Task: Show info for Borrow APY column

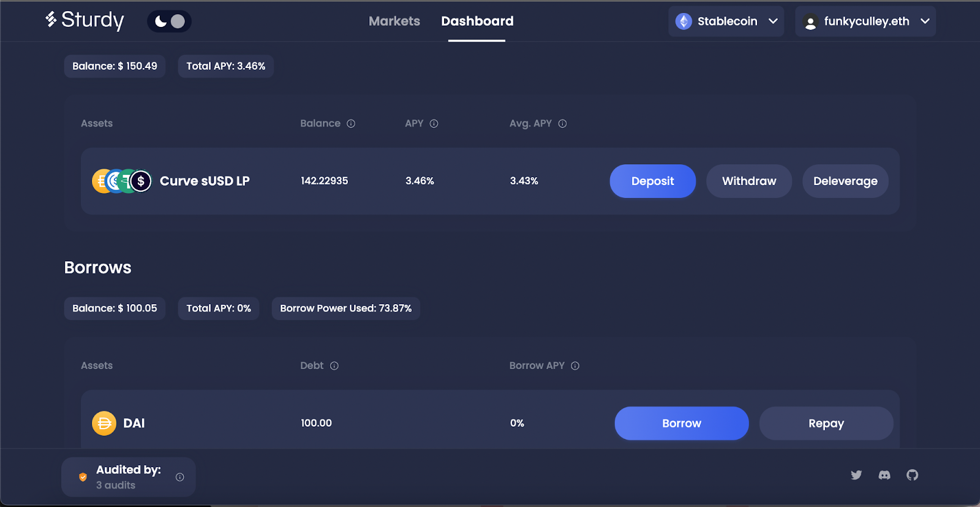Action: coord(575,366)
